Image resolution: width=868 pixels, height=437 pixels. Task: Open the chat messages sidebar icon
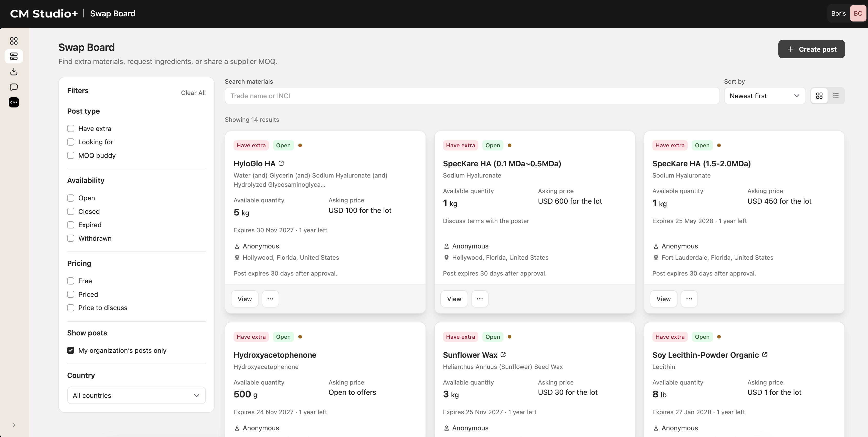pos(14,87)
